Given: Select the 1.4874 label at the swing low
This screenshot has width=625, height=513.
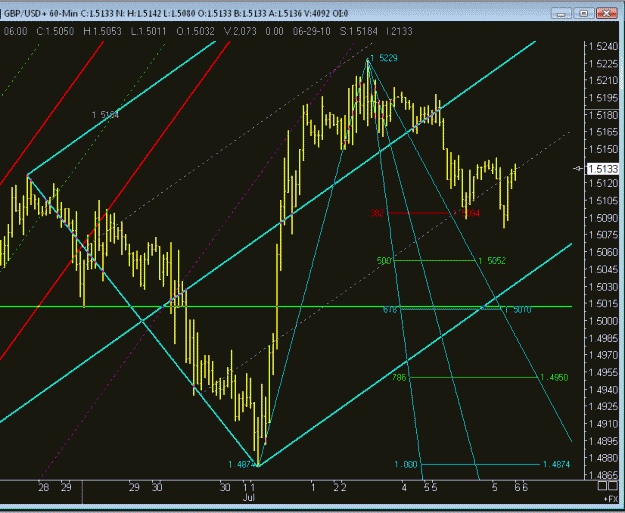Looking at the screenshot, I should [242, 464].
